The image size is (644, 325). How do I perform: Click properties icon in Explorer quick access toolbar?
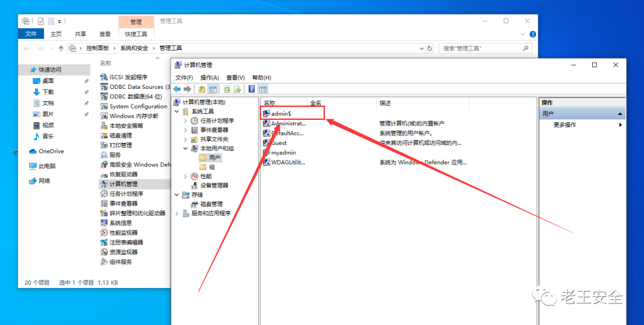pyautogui.click(x=41, y=21)
